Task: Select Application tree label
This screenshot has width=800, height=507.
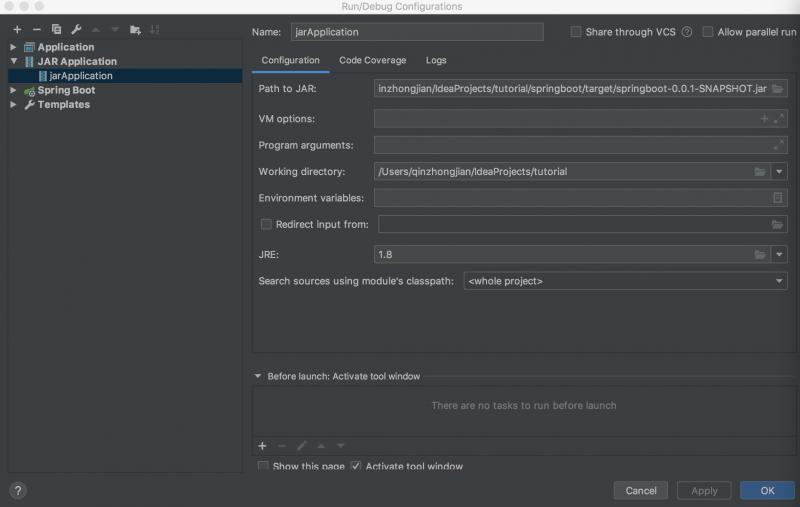Action: click(66, 47)
